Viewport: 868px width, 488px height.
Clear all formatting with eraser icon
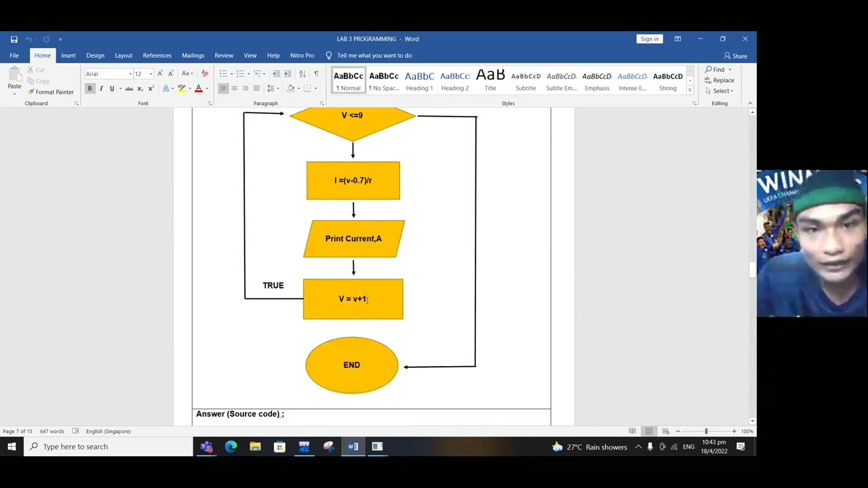205,74
